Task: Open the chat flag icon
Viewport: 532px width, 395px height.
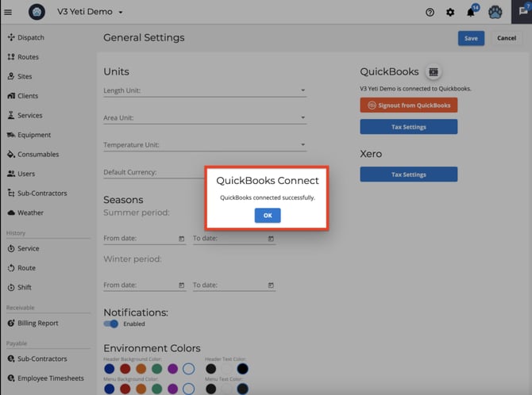Action: (x=520, y=12)
